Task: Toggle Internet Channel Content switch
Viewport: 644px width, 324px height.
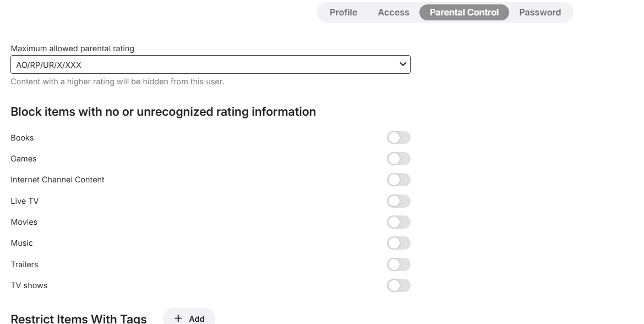Action: [x=399, y=180]
